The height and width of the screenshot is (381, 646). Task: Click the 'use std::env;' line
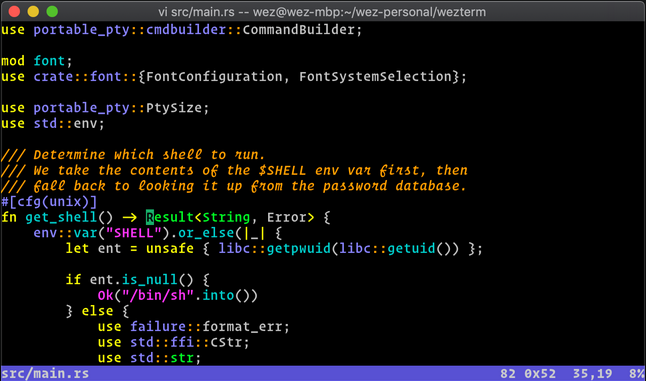pos(53,124)
